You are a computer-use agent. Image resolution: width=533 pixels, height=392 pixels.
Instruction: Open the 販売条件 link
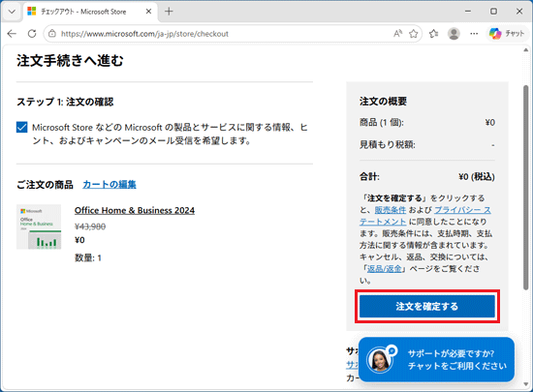pyautogui.click(x=391, y=210)
